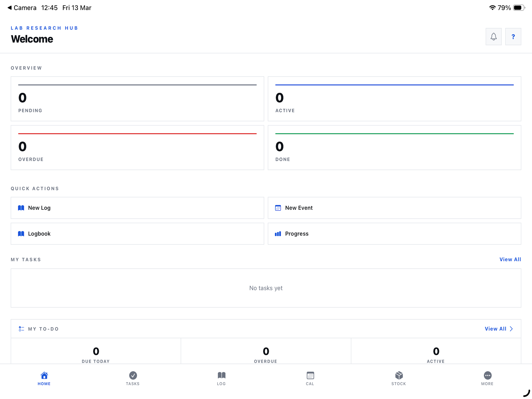The height and width of the screenshot is (399, 532).
Task: Open the notifications bell
Action: point(493,37)
